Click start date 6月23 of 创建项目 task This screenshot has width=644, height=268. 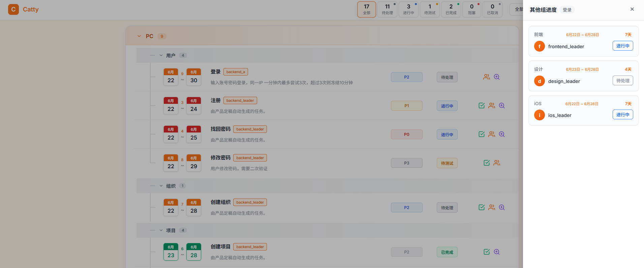(171, 252)
